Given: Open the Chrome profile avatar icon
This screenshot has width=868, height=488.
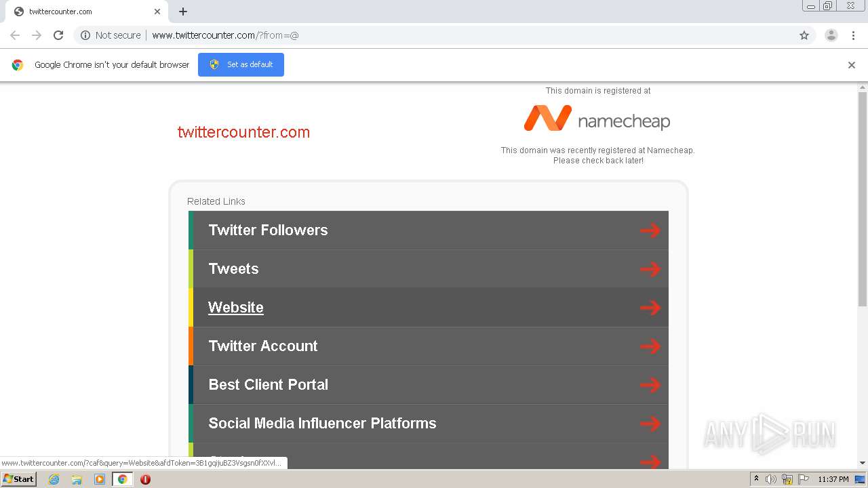Looking at the screenshot, I should (831, 35).
